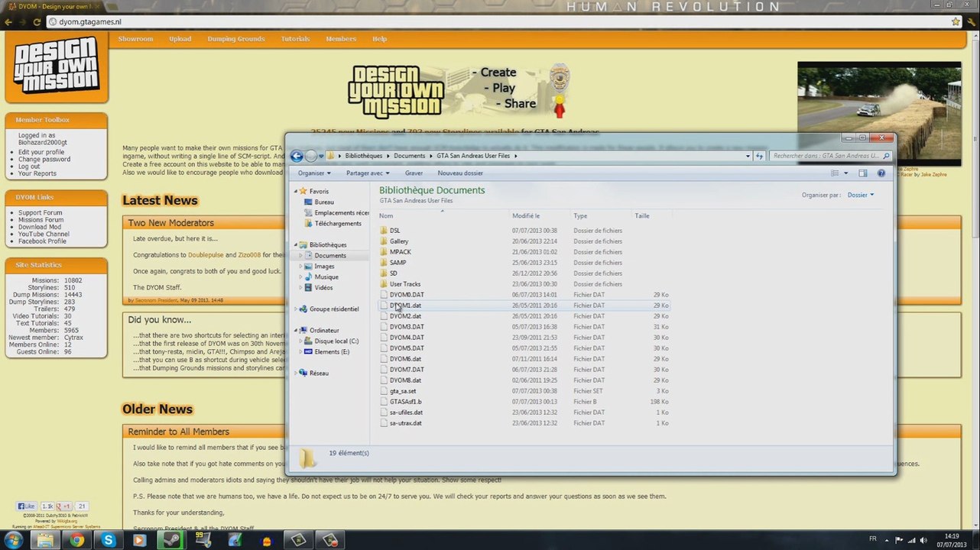Open Windows Media Player from the taskbar

point(139,540)
